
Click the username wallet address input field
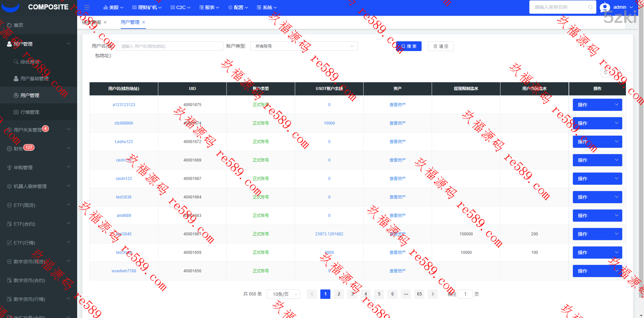coord(169,46)
